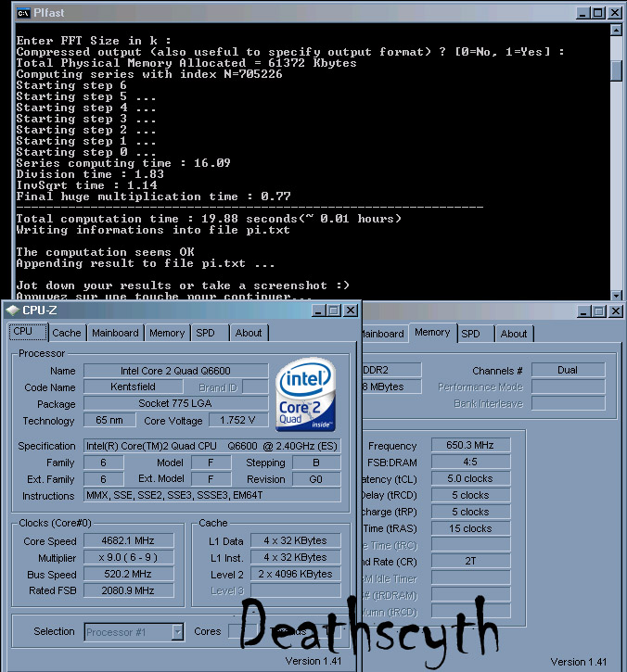Click the x 9.0 ( 6 - 9 ) multiplier value
The image size is (627, 672).
pos(129,557)
